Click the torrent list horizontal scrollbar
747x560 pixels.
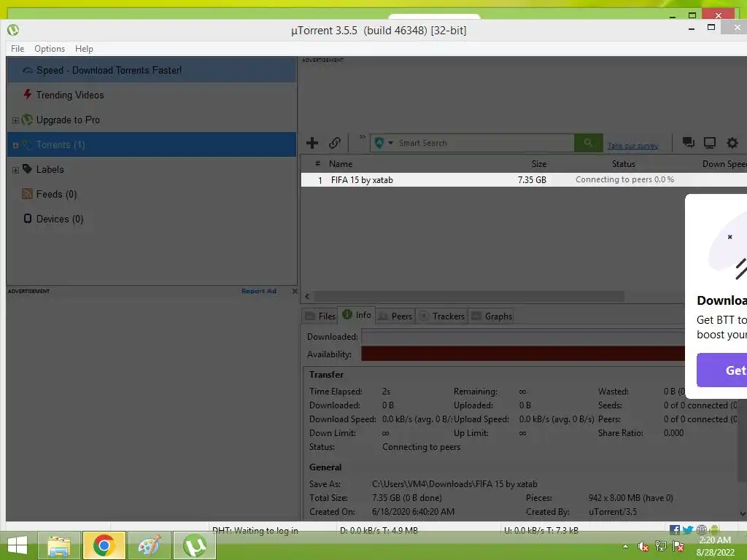tap(469, 296)
